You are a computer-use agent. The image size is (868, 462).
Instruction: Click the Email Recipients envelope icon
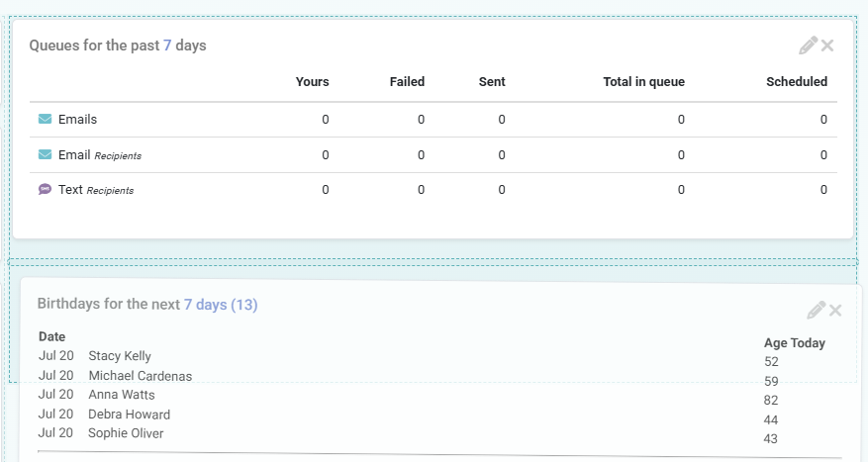pos(45,154)
